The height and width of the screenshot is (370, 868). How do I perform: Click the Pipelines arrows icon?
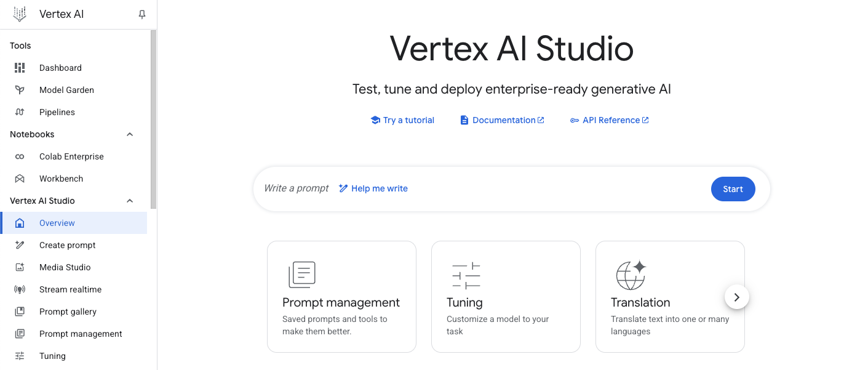(20, 112)
